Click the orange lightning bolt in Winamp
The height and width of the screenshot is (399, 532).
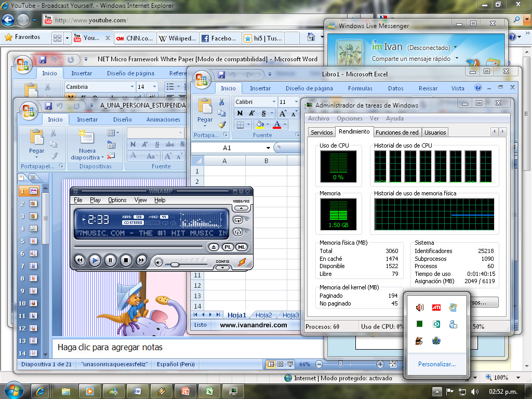pos(242,262)
